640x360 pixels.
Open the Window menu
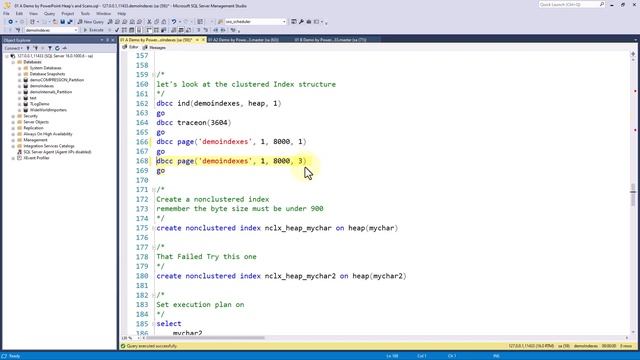[104, 13]
